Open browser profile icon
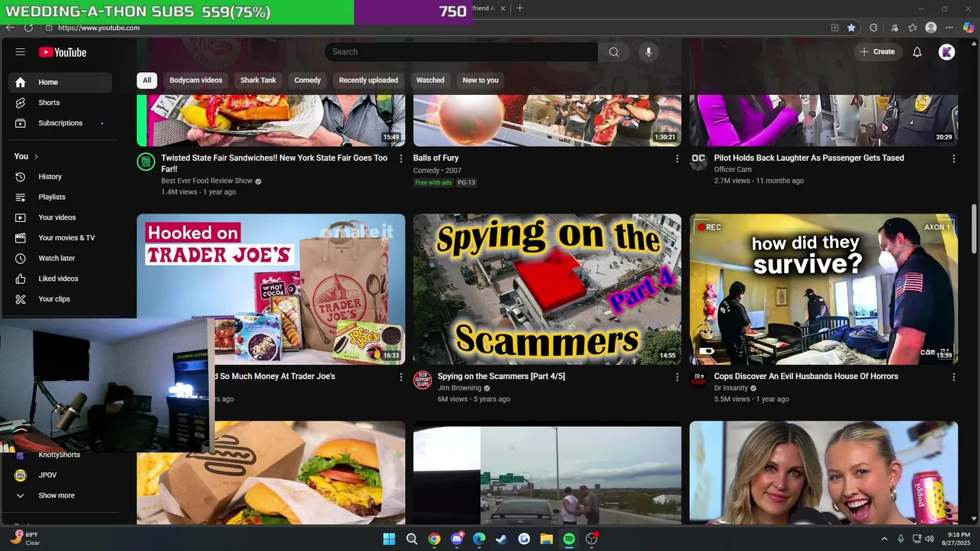The height and width of the screenshot is (551, 980). (x=931, y=28)
